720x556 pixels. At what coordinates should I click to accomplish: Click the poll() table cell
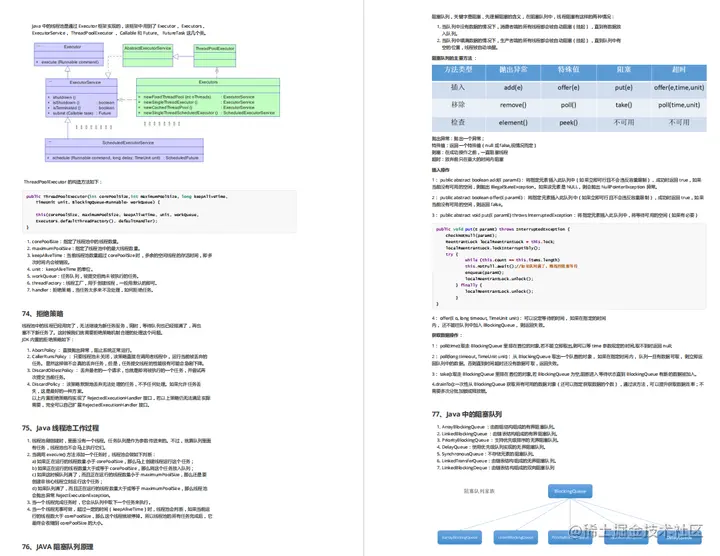[568, 105]
